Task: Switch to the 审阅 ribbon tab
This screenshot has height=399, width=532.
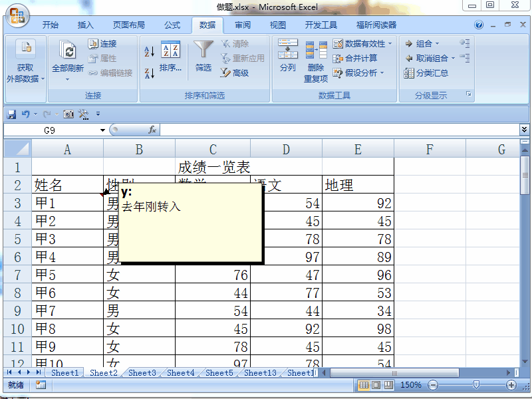Action: 243,25
